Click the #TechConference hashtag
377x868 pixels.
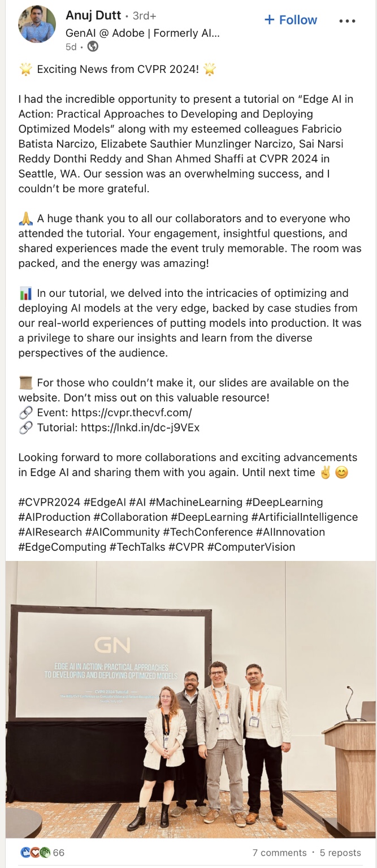(x=207, y=532)
